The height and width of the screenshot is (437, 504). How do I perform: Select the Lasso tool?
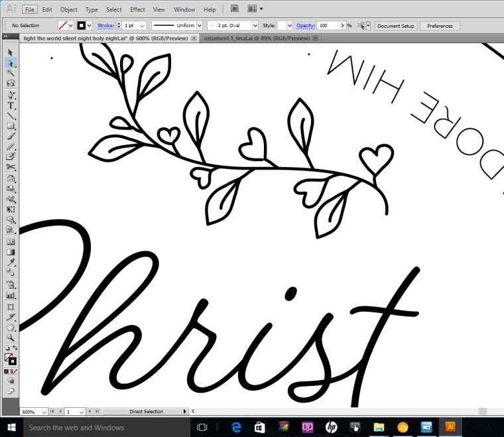(x=11, y=84)
